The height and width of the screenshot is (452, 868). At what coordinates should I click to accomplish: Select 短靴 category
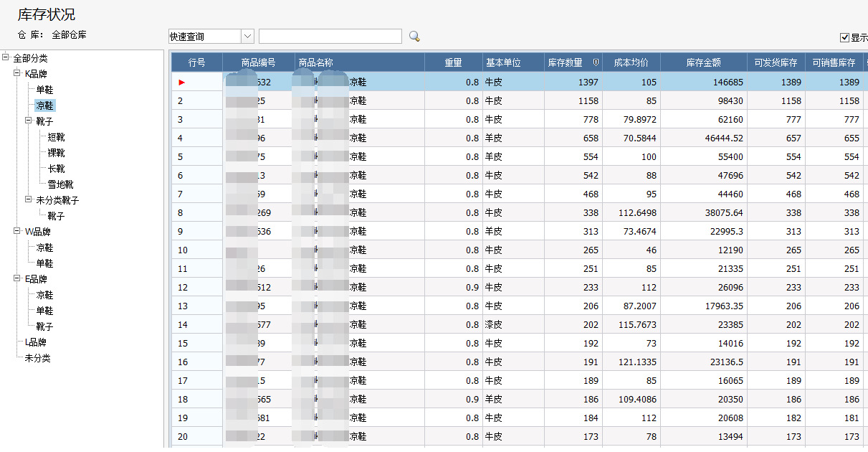56,137
